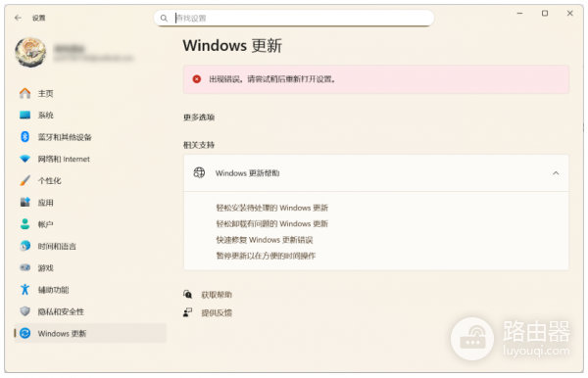The height and width of the screenshot is (378, 588).
Task: Minimize the Settings window
Action: point(519,13)
